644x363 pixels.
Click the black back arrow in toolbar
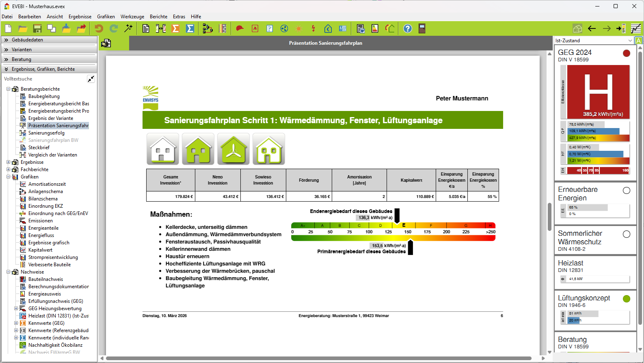pyautogui.click(x=592, y=28)
